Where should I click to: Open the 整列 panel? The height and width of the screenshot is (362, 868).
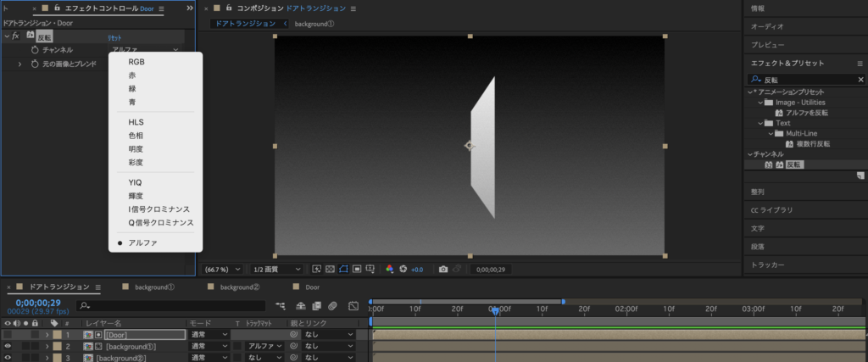click(x=757, y=192)
